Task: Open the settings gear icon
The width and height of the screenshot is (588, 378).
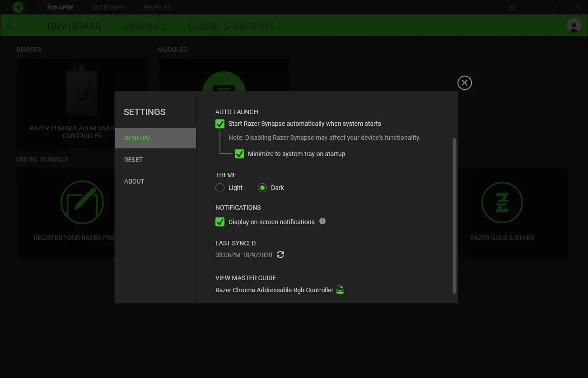Action: pyautogui.click(x=512, y=7)
